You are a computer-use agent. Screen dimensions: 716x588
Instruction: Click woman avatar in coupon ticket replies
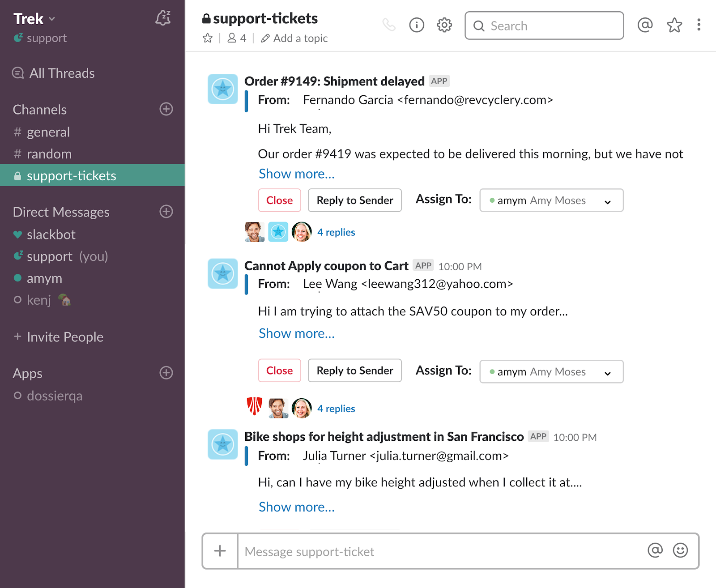coord(302,408)
